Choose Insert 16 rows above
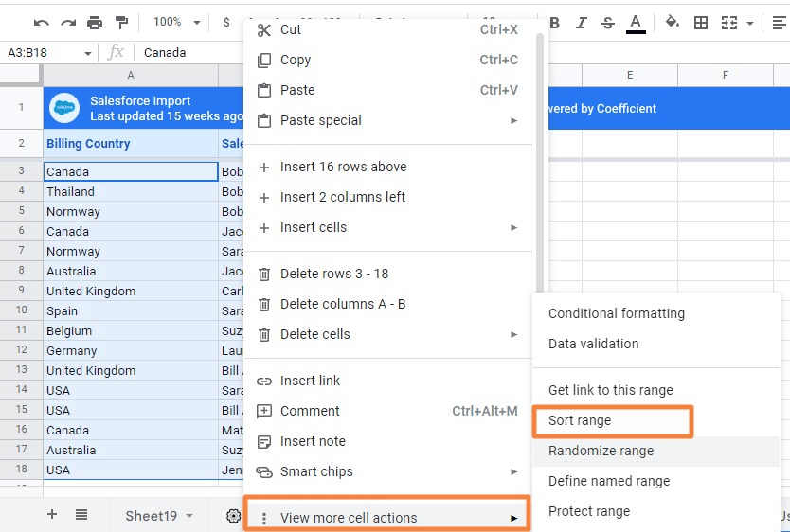The width and height of the screenshot is (790, 532). (x=387, y=168)
